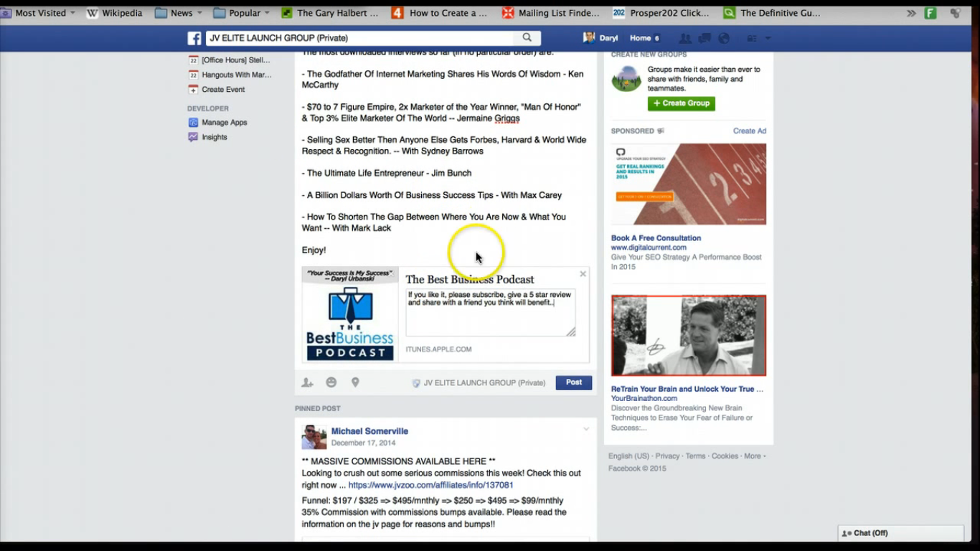The image size is (980, 551).
Task: Click the Jim Bunch interview line
Action: click(387, 173)
